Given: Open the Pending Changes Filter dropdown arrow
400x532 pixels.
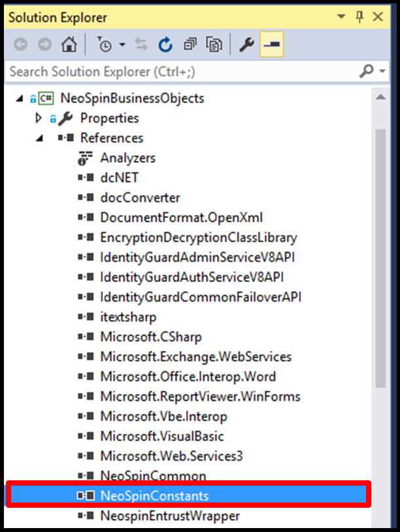Looking at the screenshot, I should point(122,44).
